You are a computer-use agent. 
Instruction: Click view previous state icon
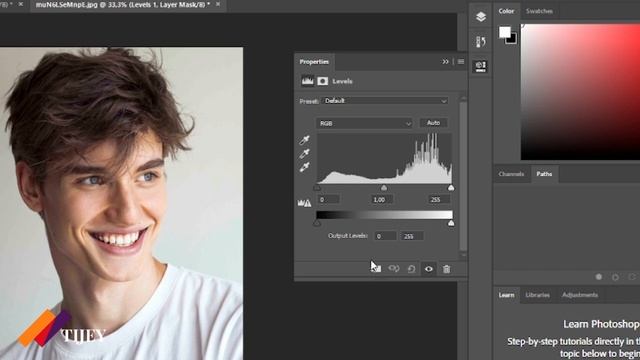tap(394, 269)
